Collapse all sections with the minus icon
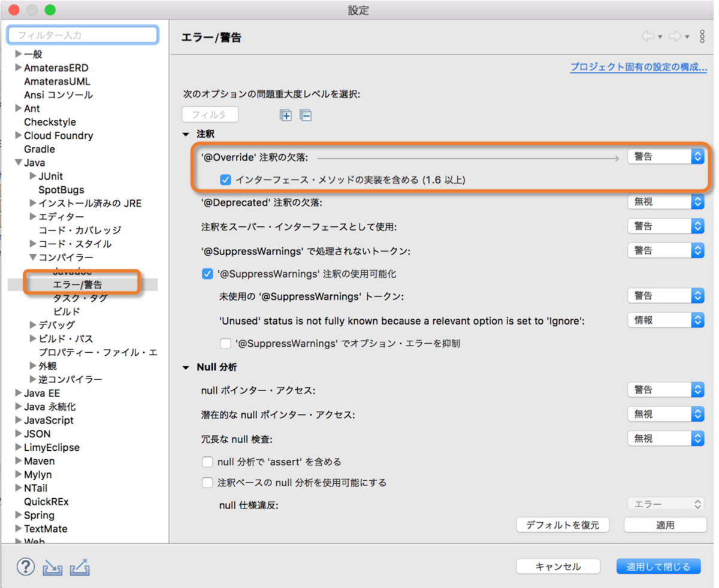This screenshot has width=719, height=588. [306, 115]
